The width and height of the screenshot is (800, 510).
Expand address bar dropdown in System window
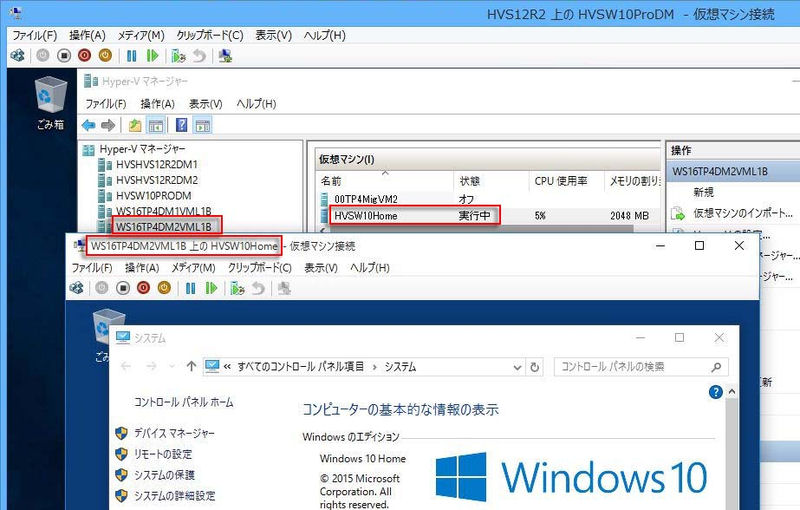(x=517, y=367)
